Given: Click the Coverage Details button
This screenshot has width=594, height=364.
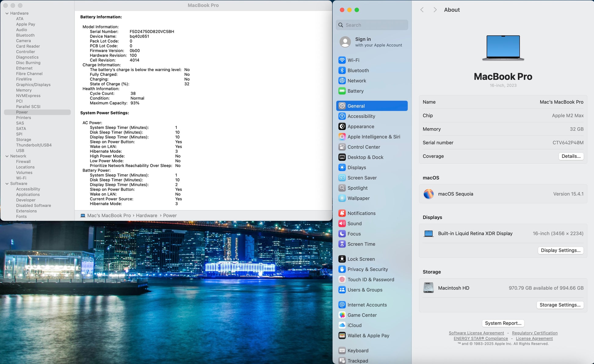Looking at the screenshot, I should 571,156.
